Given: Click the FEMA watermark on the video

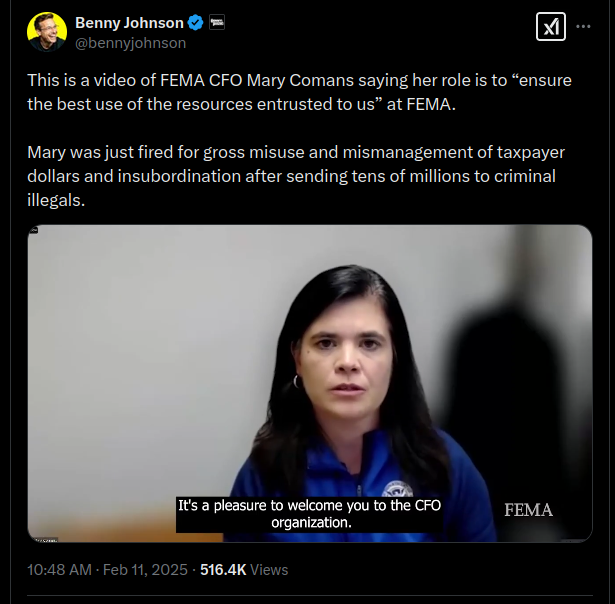Looking at the screenshot, I should tap(528, 510).
